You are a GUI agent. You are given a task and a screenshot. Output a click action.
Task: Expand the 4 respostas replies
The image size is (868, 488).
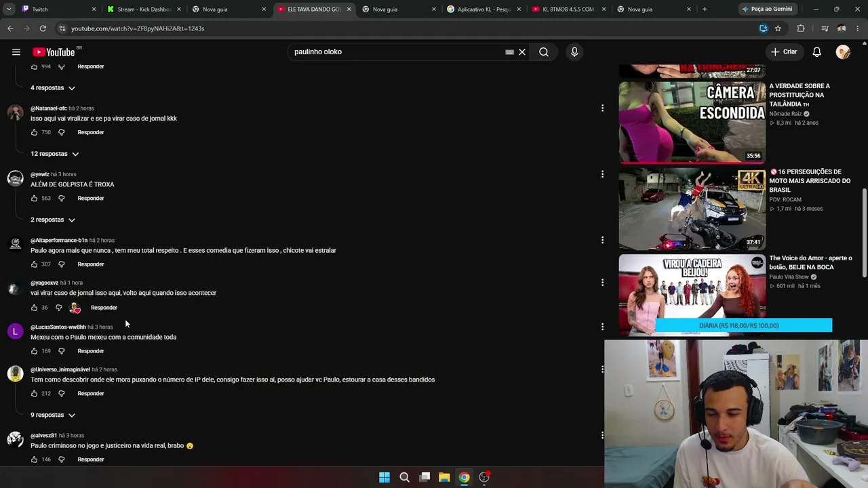click(53, 88)
